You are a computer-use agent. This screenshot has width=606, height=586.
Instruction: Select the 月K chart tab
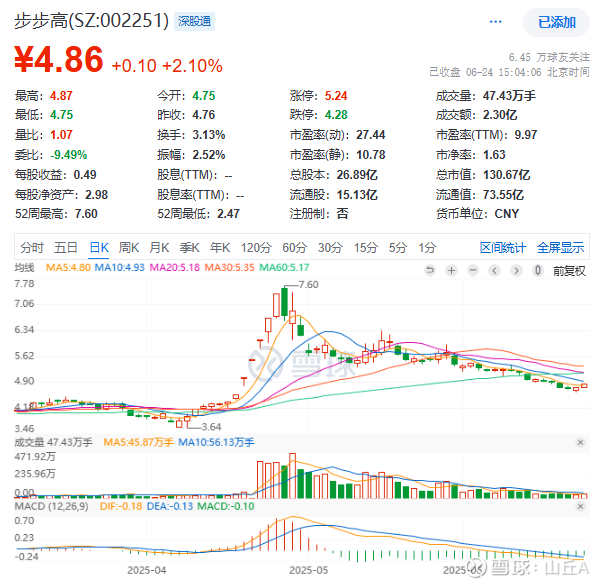click(159, 247)
